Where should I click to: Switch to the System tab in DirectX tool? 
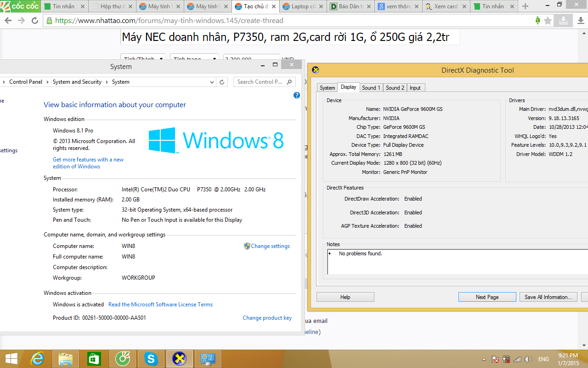pyautogui.click(x=328, y=88)
